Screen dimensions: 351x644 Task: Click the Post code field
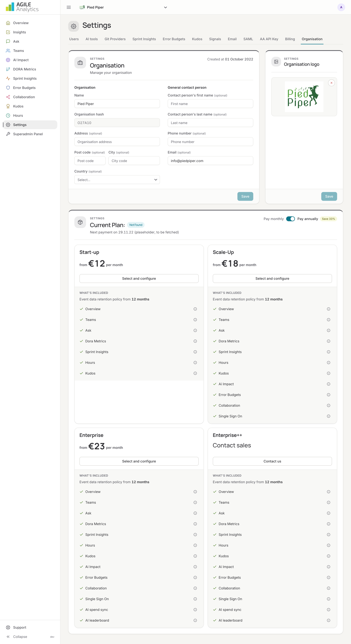click(90, 161)
